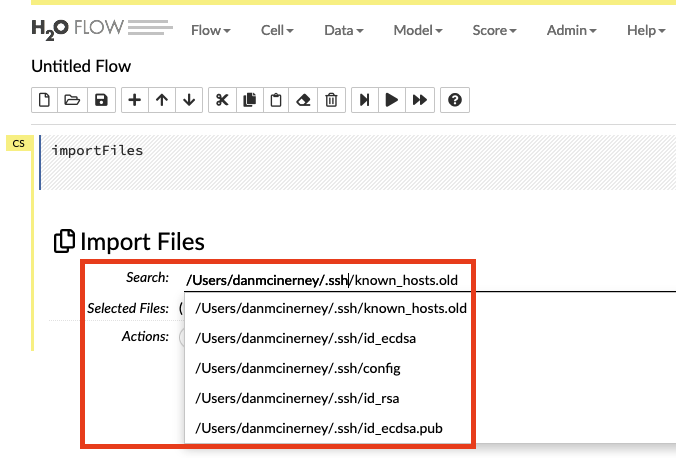Expand the Flow menu dropdown

(x=211, y=31)
